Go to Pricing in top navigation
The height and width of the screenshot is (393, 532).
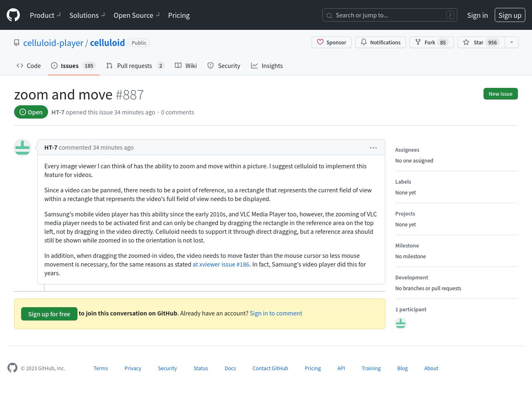point(179,15)
